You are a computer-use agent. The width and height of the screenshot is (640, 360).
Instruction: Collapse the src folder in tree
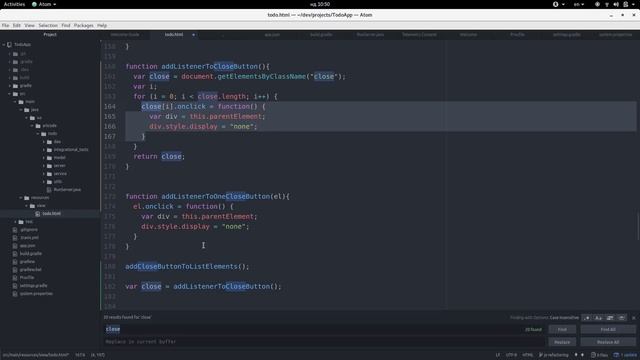coord(10,94)
